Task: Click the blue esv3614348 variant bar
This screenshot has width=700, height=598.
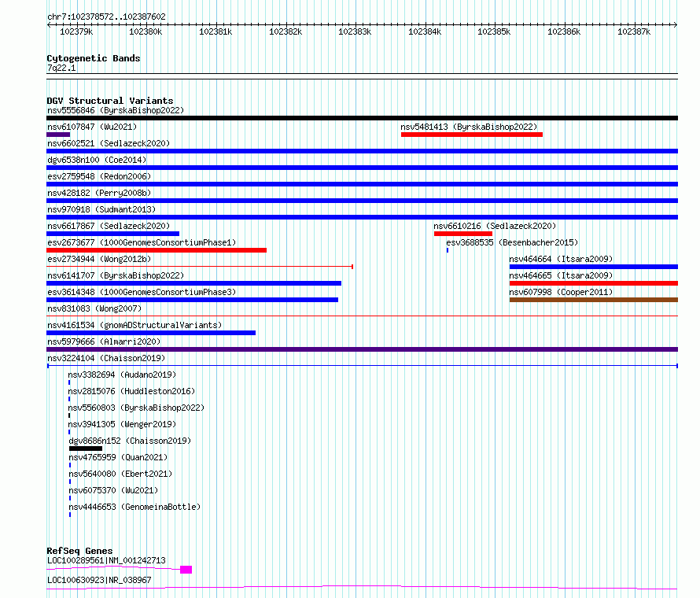Action: click(x=193, y=300)
